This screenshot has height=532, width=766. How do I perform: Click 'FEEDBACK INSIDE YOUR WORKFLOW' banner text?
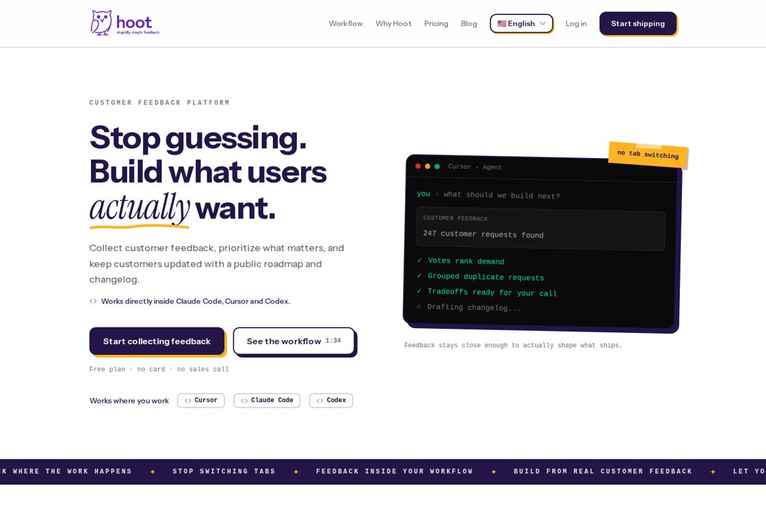click(x=394, y=471)
